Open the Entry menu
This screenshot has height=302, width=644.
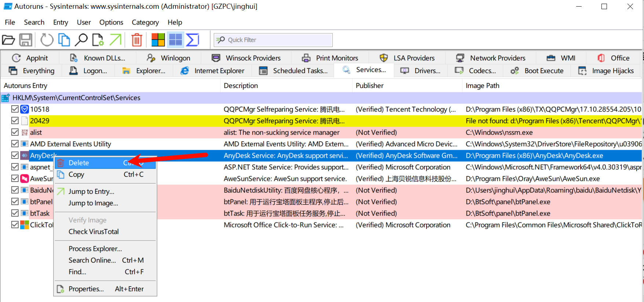pos(61,22)
